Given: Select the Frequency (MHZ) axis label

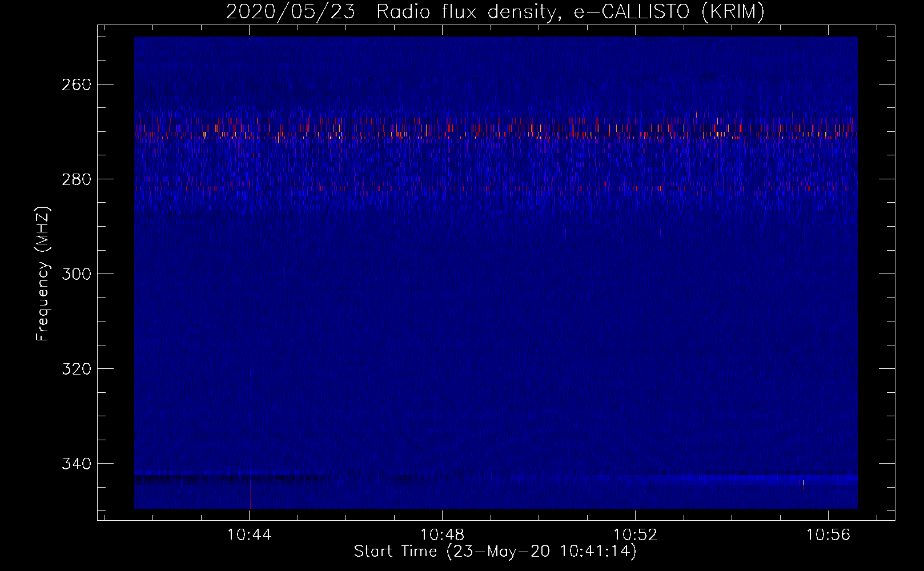Looking at the screenshot, I should 43,274.
